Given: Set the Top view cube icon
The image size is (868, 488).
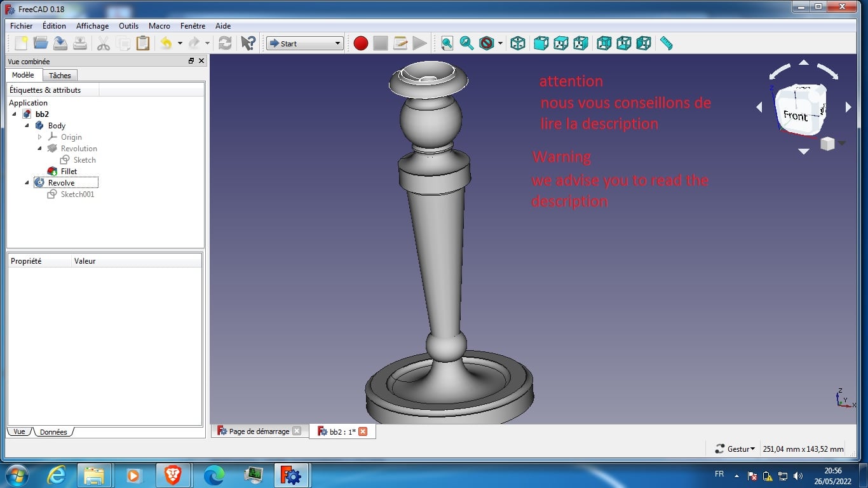Looking at the screenshot, I should (x=560, y=43).
